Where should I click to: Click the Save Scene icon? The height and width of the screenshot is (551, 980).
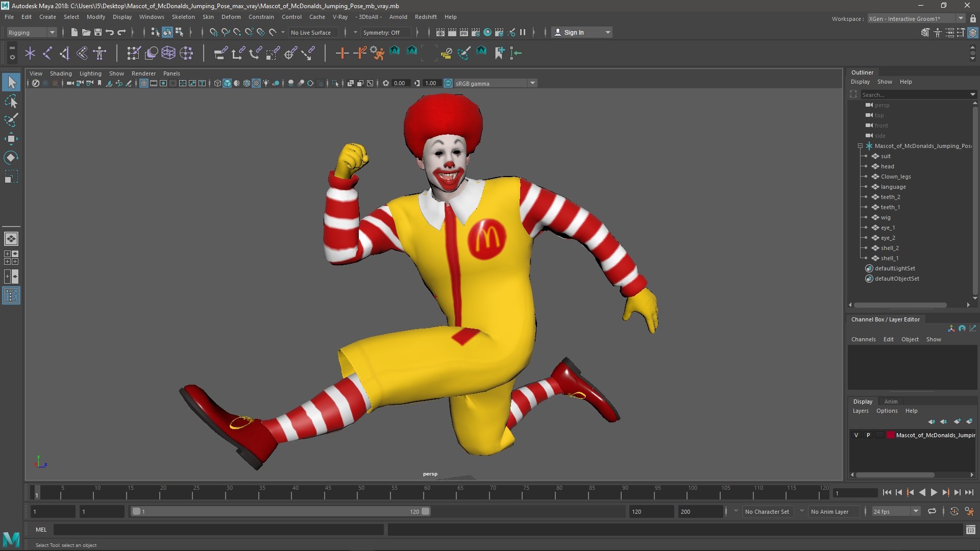tap(97, 32)
